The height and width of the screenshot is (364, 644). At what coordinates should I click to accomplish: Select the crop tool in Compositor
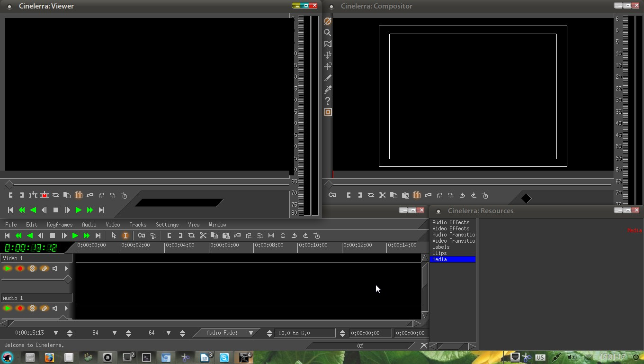point(328,78)
